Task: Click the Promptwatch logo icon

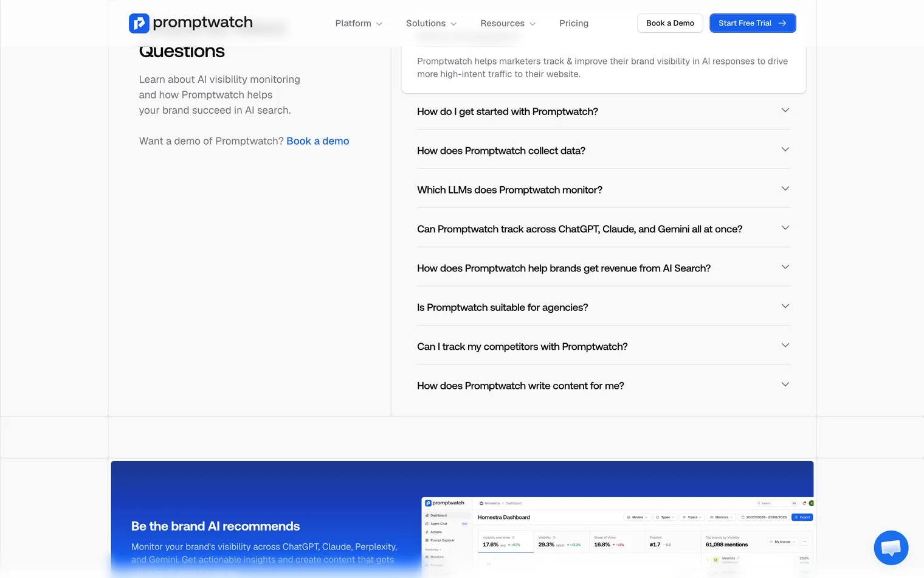Action: (139, 23)
